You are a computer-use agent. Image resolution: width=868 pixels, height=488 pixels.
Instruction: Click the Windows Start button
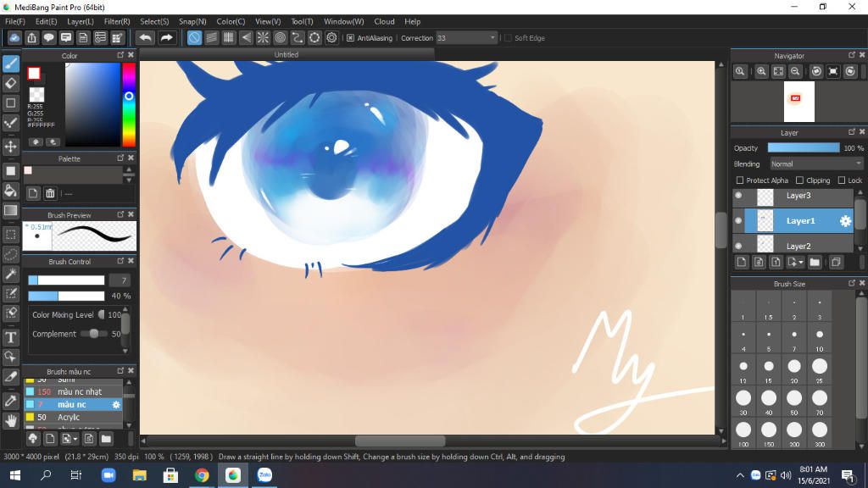click(15, 475)
